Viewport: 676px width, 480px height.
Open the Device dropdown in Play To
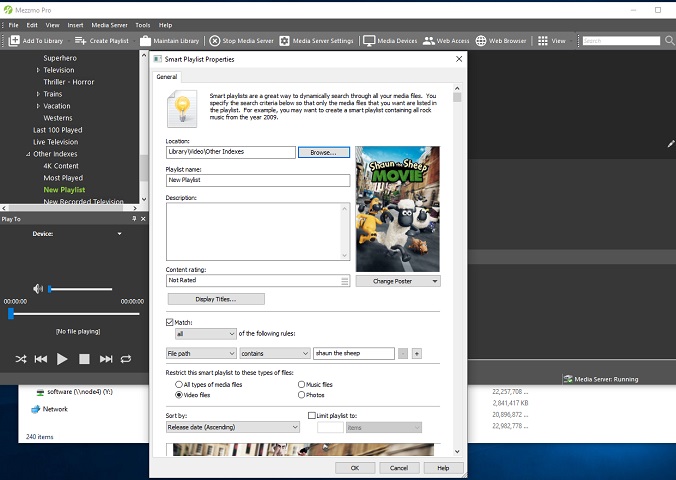click(x=119, y=234)
